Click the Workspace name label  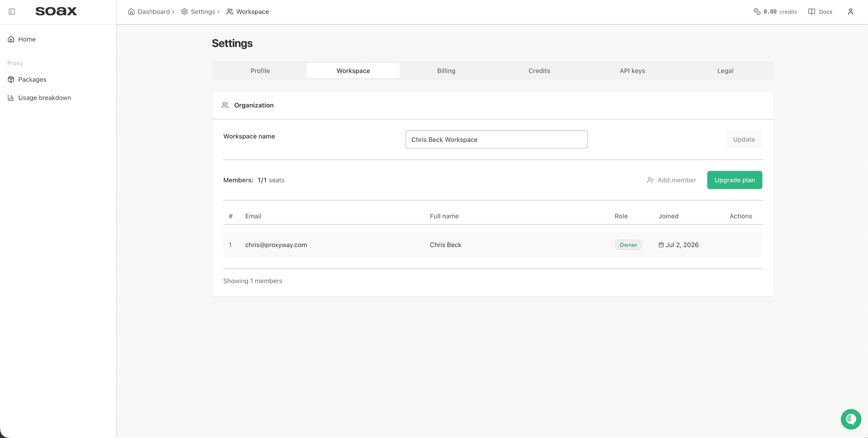249,136
